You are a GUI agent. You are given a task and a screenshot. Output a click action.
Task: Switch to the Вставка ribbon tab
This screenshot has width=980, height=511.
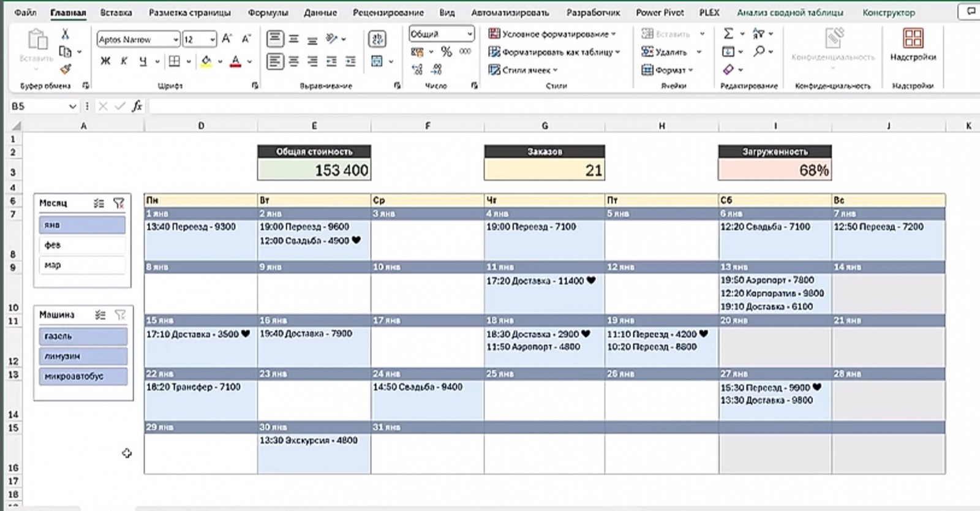click(116, 12)
